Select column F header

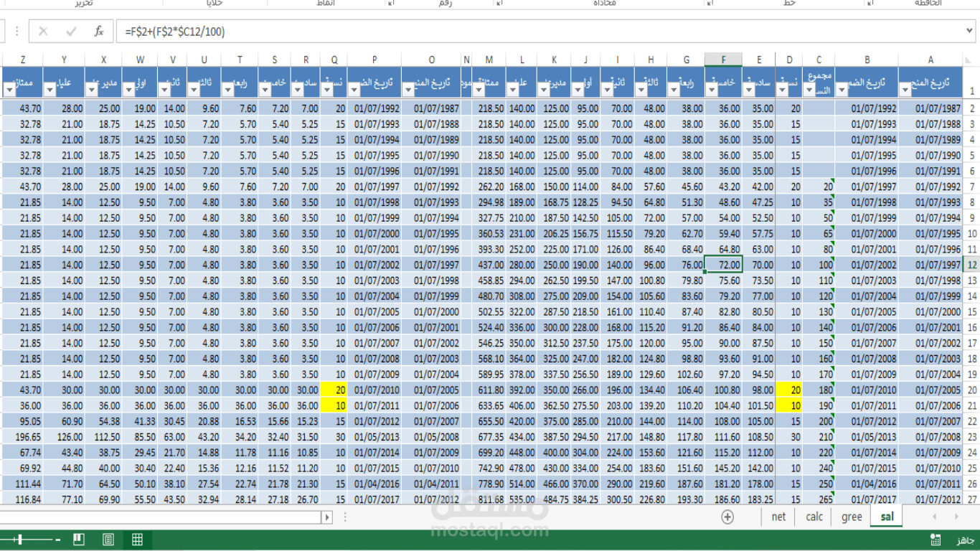click(723, 60)
